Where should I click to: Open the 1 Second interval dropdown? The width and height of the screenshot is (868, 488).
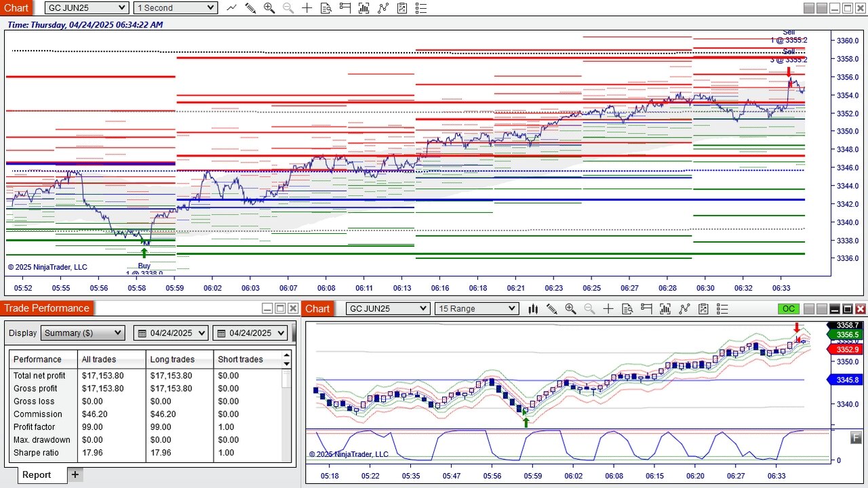pyautogui.click(x=176, y=8)
